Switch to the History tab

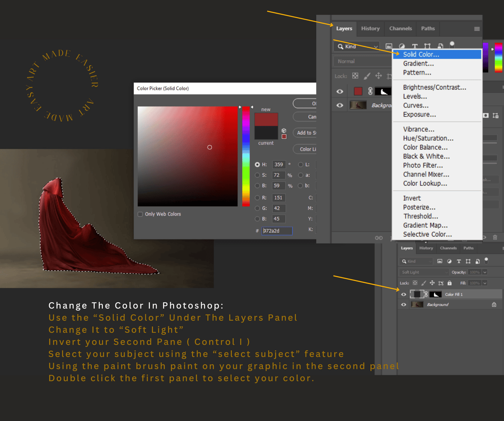coord(370,29)
